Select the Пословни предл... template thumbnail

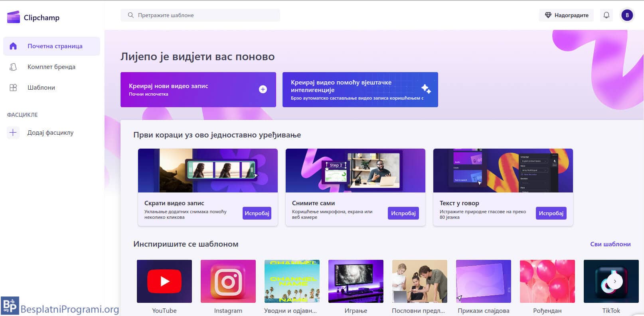(420, 281)
